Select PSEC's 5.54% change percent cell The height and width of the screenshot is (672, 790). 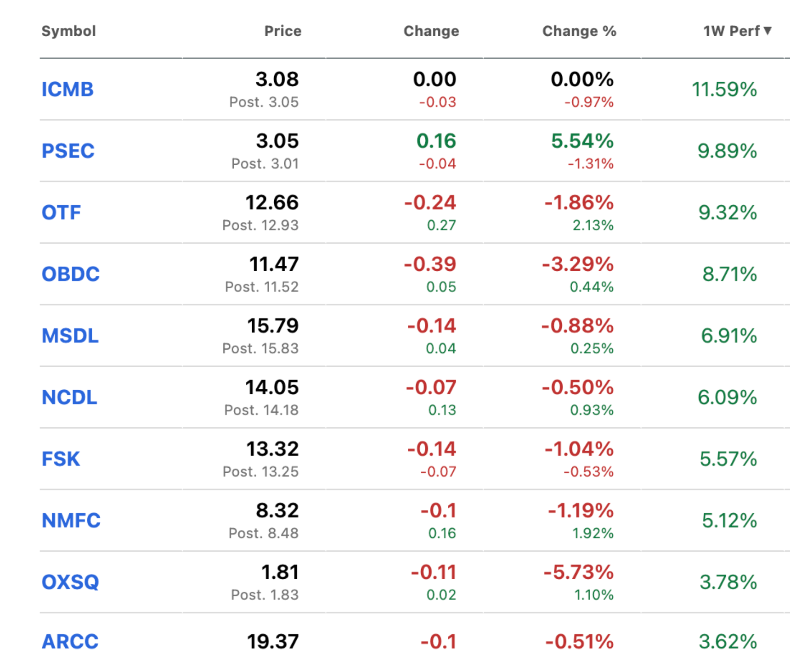(582, 141)
